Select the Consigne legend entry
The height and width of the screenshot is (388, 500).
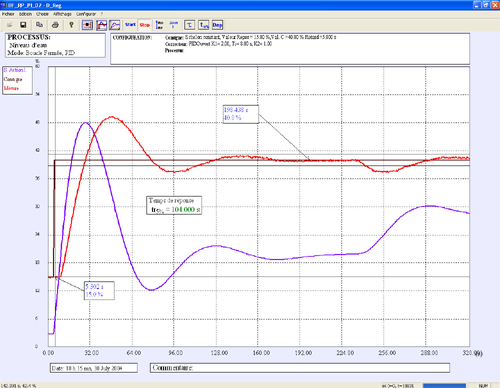point(13,79)
